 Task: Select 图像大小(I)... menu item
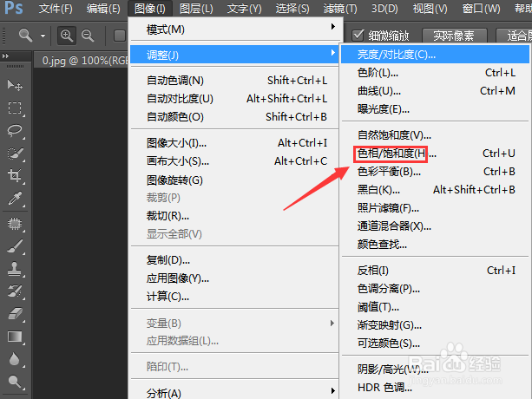(x=235, y=143)
